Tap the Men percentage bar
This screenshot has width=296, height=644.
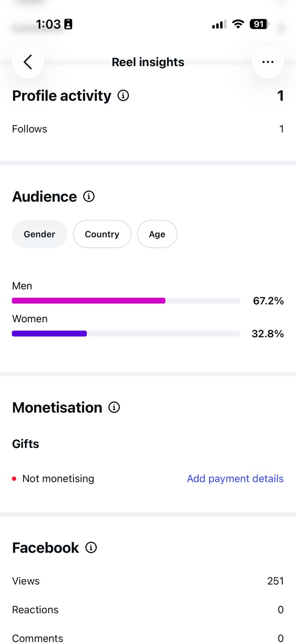(x=126, y=301)
